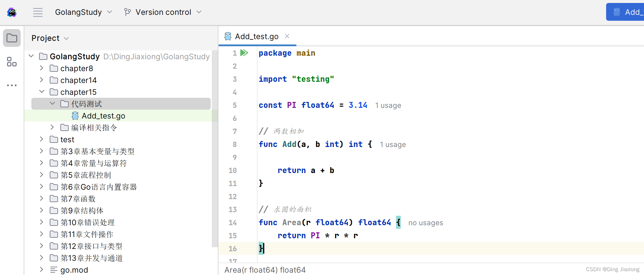Screen dimensions: 644x275
Task: Select the 第13章并发与通道 folder icon
Action: click(54, 258)
